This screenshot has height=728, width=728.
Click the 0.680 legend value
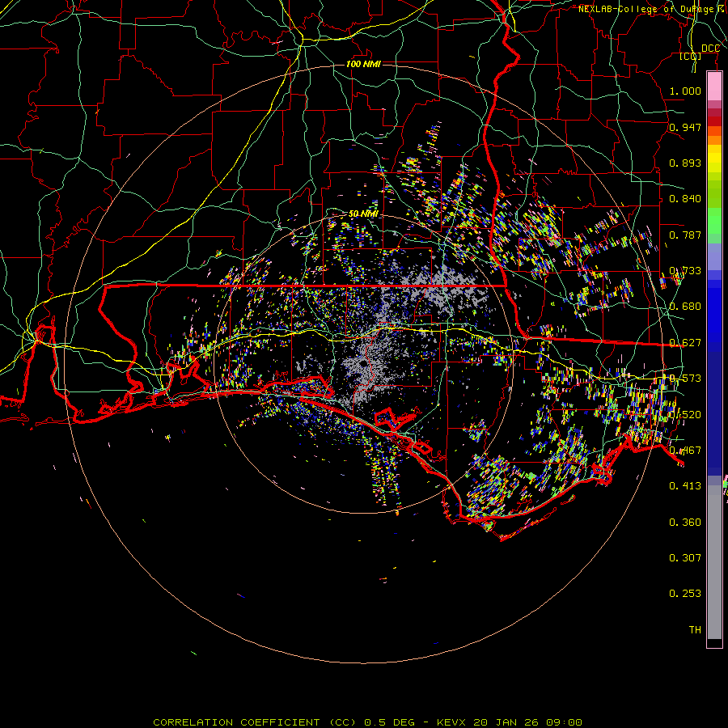coord(685,307)
